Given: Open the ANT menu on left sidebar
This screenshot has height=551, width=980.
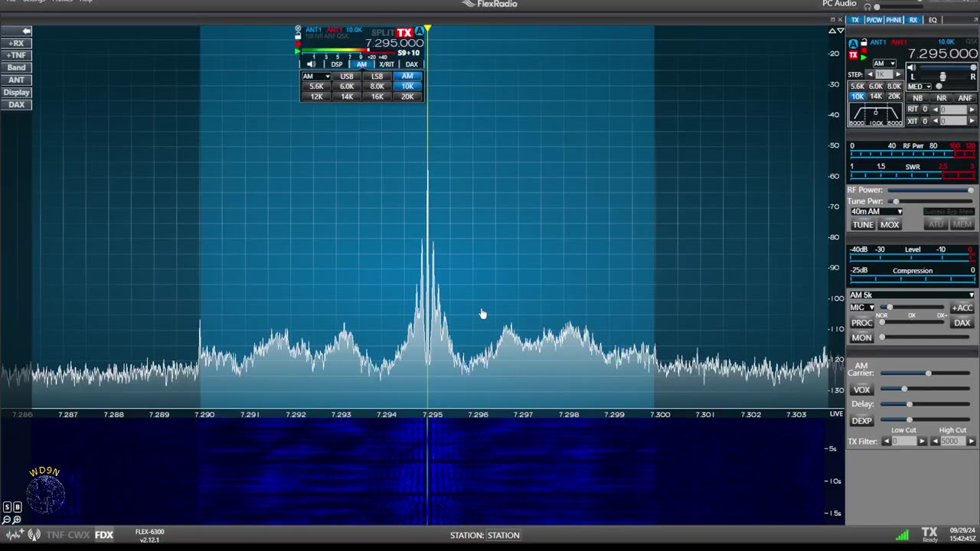Looking at the screenshot, I should click(16, 80).
